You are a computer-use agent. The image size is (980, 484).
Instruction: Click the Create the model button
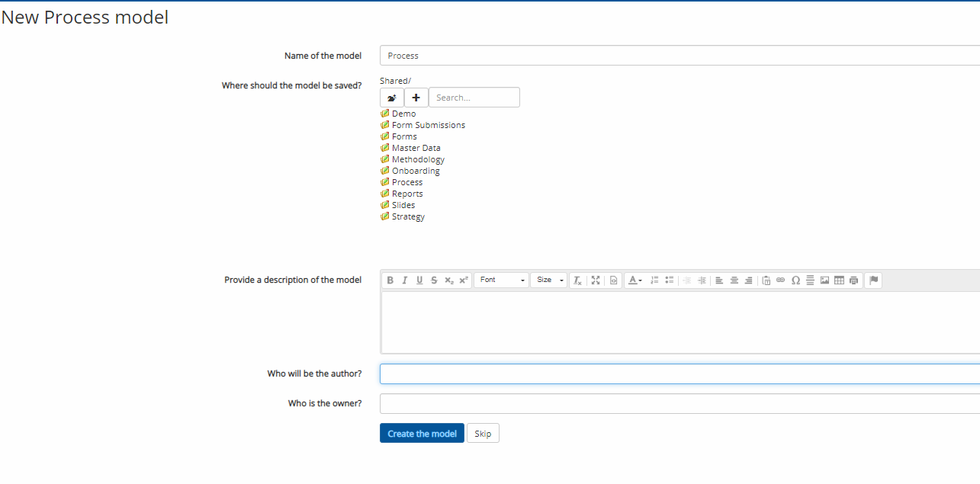pyautogui.click(x=422, y=434)
